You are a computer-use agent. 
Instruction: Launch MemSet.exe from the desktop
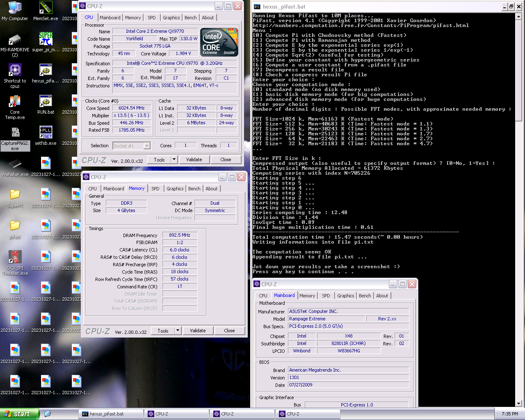pyautogui.click(x=46, y=11)
